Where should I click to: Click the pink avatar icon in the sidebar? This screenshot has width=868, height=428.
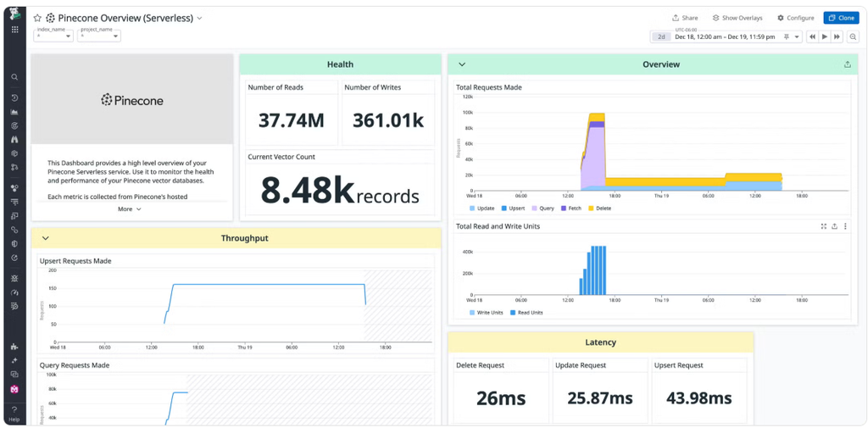15,389
